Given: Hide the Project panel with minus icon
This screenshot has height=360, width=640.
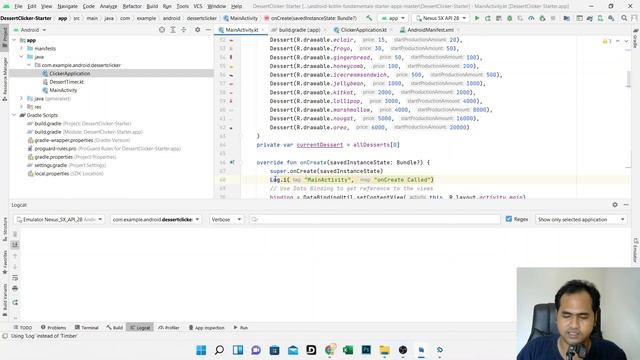Looking at the screenshot, I should 208,30.
